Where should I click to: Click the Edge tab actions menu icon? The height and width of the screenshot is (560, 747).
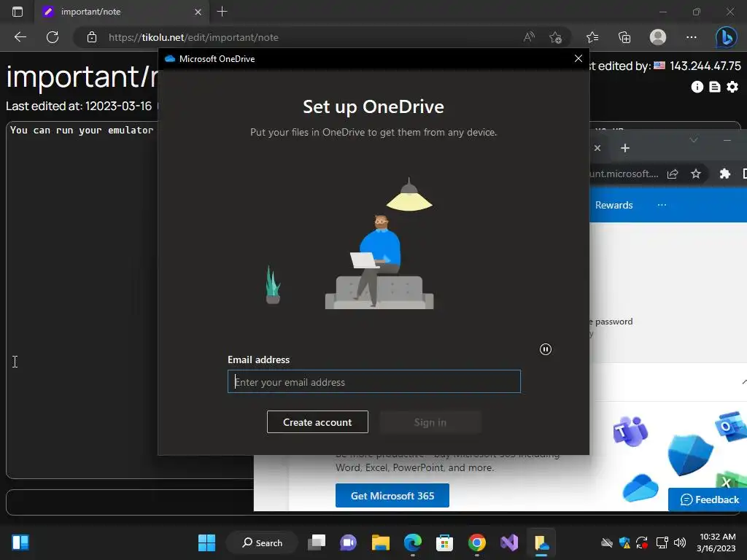[x=18, y=12]
